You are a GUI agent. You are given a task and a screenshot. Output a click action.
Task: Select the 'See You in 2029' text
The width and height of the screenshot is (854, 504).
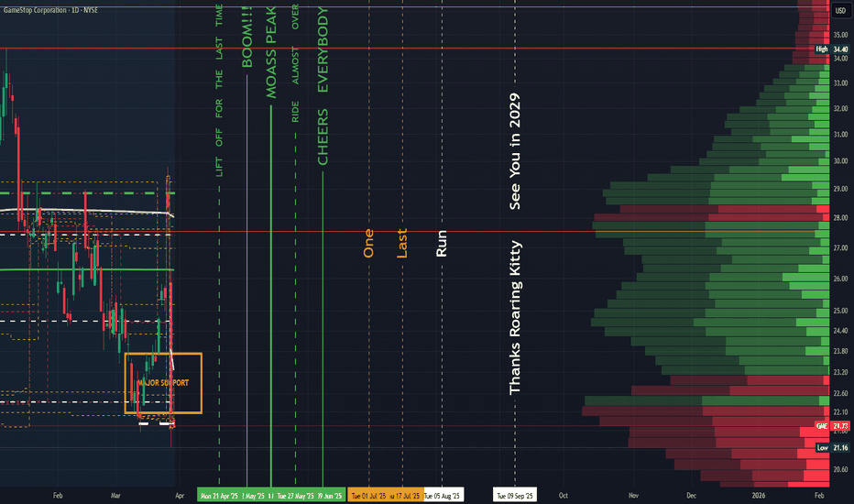[515, 151]
